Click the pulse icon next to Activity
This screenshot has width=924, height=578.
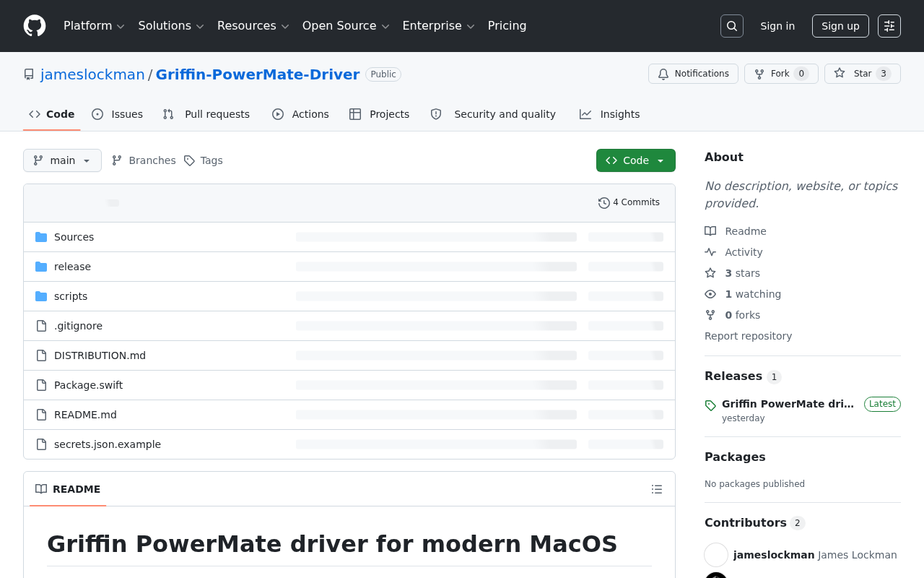coord(710,252)
